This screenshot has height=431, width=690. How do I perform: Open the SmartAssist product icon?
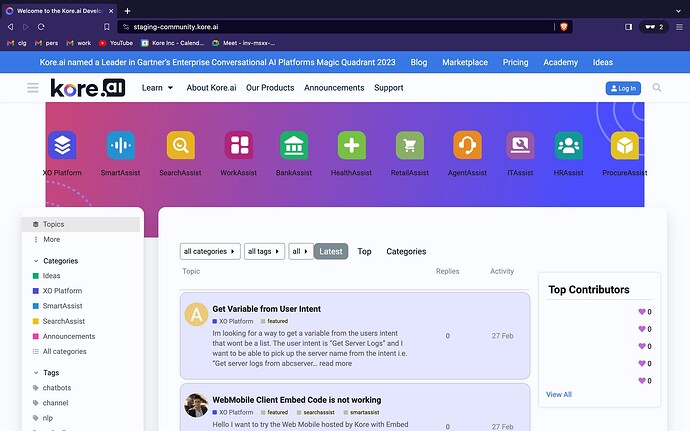click(x=121, y=145)
